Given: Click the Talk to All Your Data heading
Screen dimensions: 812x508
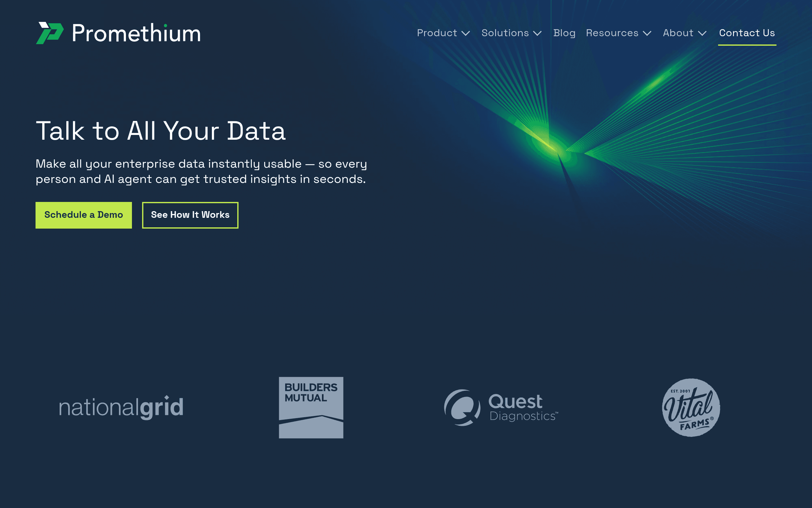Looking at the screenshot, I should [x=161, y=131].
